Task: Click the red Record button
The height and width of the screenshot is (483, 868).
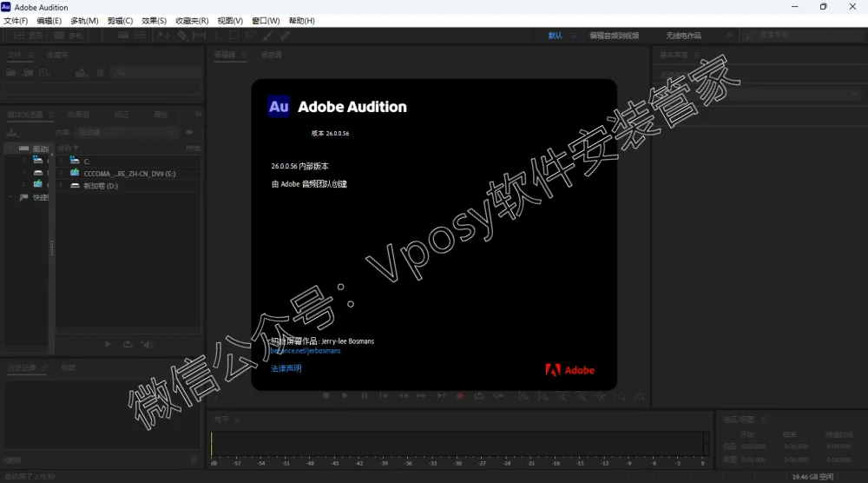Action: [x=459, y=396]
